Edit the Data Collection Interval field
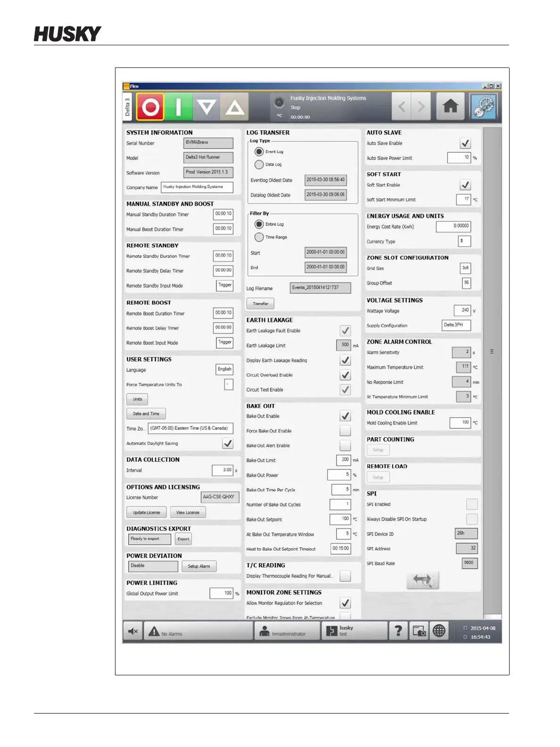This screenshot has height=747, width=560. pos(222,470)
